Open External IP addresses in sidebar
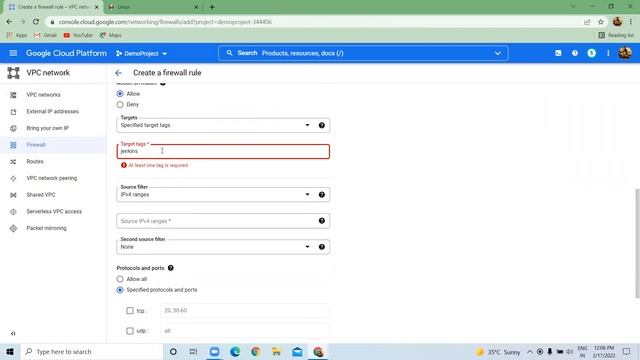Image resolution: width=640 pixels, height=360 pixels. pyautogui.click(x=53, y=111)
